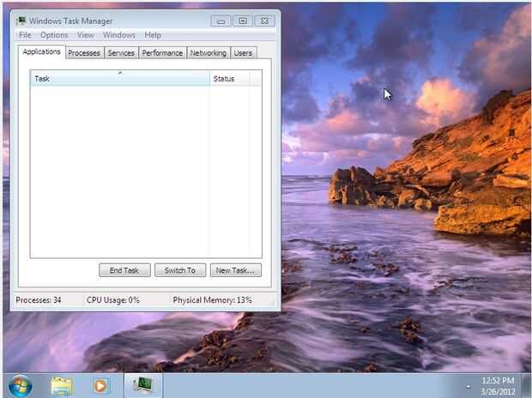This screenshot has height=398, width=532.
Task: Maximize the Task Manager window
Action: 243,21
